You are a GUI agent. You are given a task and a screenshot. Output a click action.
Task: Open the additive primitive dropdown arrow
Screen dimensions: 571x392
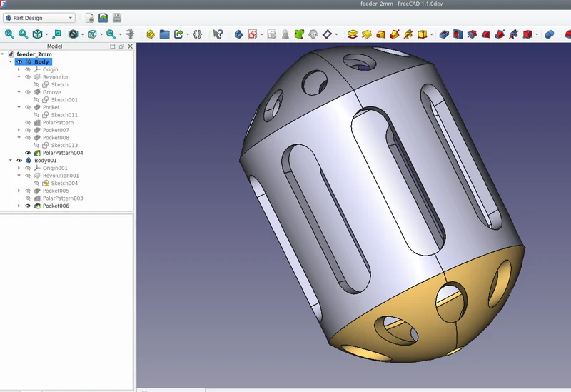[432, 34]
